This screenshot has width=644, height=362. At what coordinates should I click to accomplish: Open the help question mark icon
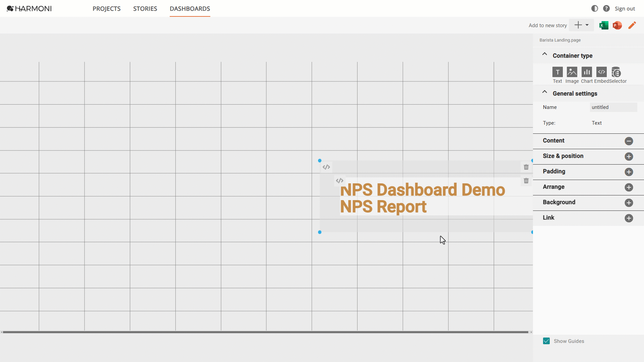[x=606, y=8]
